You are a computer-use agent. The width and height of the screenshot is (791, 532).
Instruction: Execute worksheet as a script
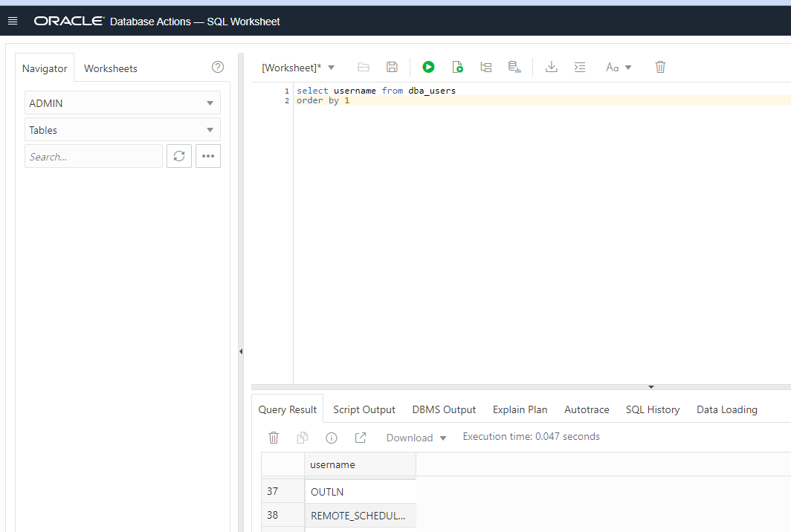coord(457,67)
